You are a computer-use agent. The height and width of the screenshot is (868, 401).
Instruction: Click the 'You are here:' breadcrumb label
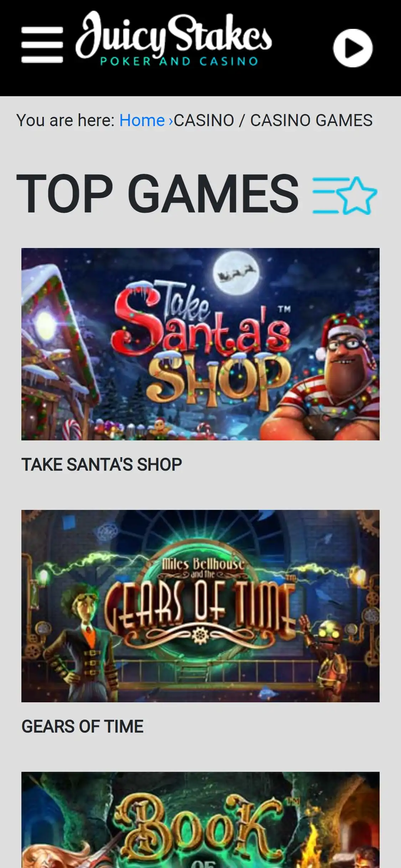pyautogui.click(x=66, y=120)
